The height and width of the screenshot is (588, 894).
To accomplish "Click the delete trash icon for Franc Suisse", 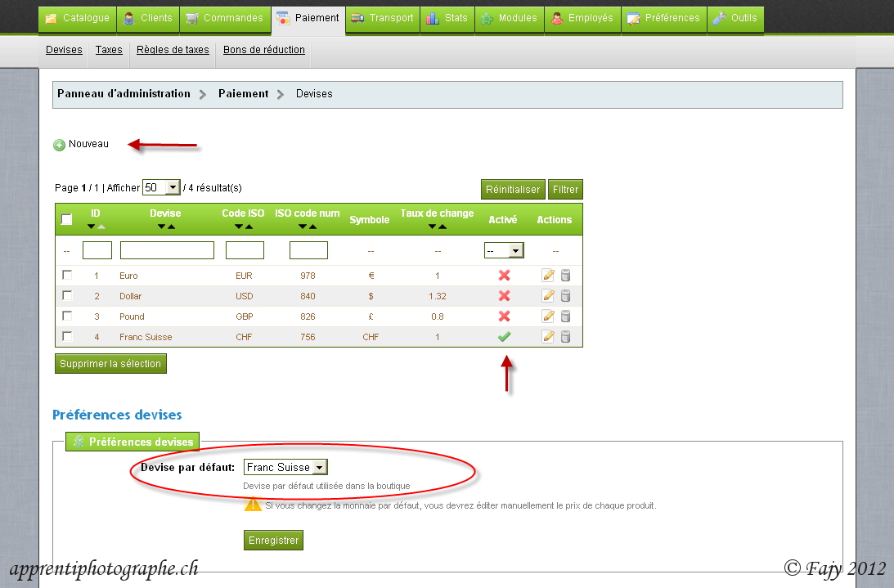I will pos(565,337).
